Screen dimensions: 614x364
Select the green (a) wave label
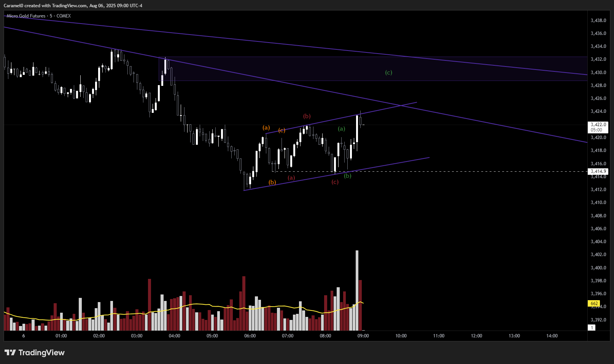point(342,129)
